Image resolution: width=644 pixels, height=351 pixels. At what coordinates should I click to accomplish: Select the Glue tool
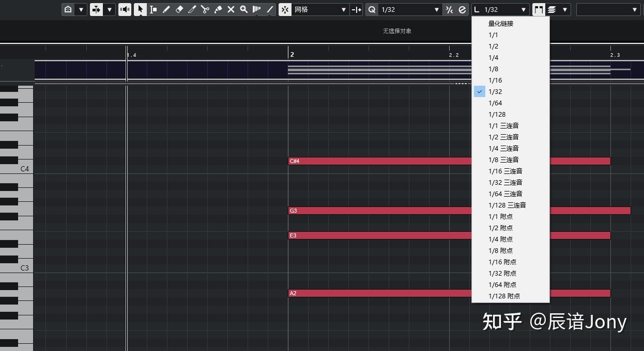(218, 9)
